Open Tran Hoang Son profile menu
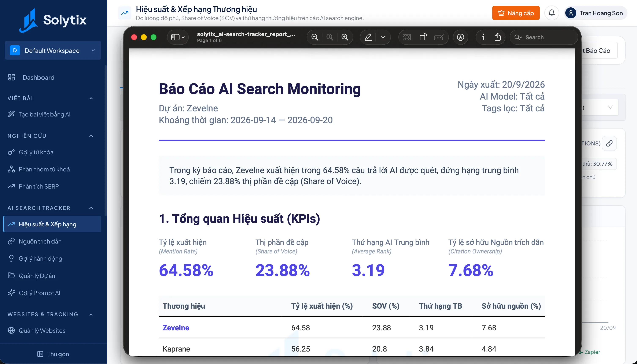This screenshot has height=364, width=637. tap(596, 13)
